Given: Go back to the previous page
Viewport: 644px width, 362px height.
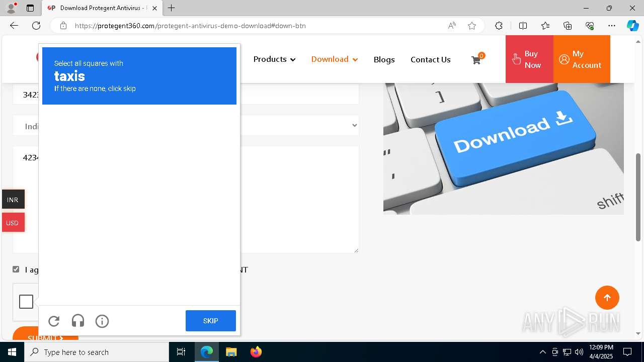Looking at the screenshot, I should (x=14, y=26).
